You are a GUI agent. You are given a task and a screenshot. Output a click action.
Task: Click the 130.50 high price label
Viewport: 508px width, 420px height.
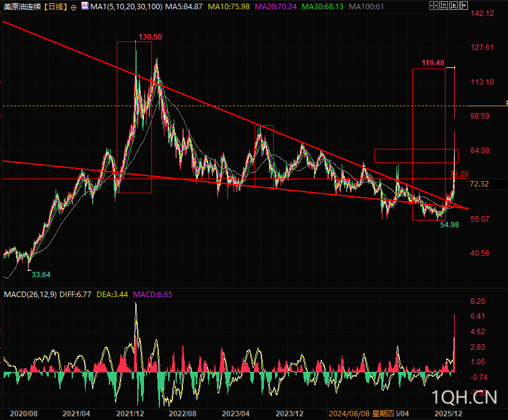point(150,37)
